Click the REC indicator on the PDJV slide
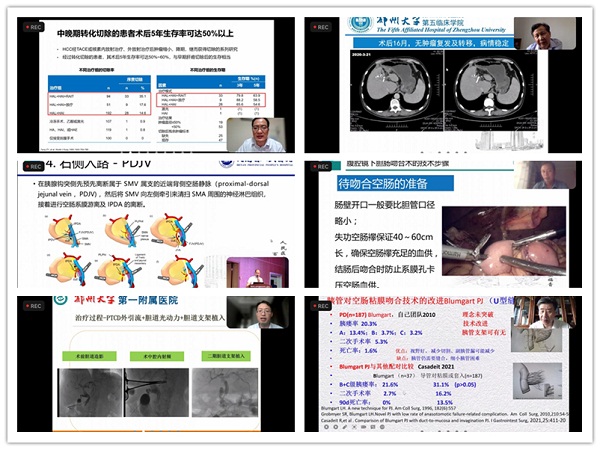This screenshot has width=600, height=450. [30, 166]
